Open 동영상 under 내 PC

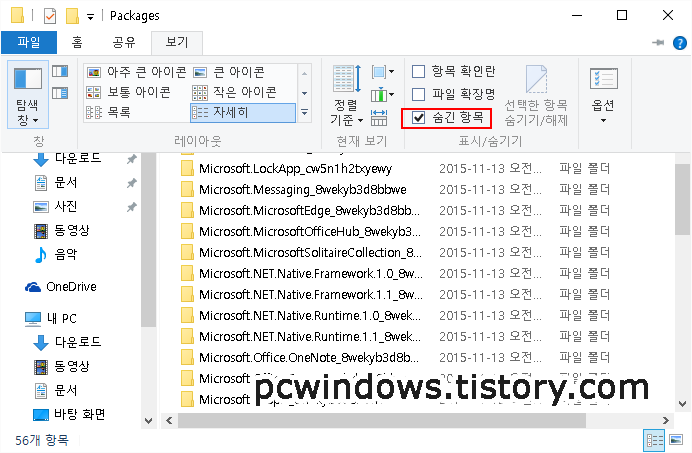[71, 366]
